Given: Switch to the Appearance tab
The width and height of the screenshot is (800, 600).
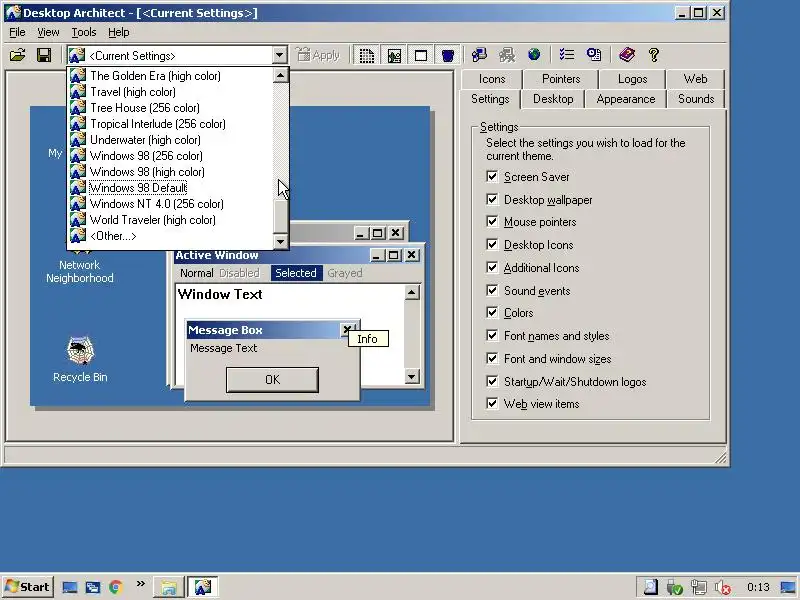Looking at the screenshot, I should (x=626, y=99).
